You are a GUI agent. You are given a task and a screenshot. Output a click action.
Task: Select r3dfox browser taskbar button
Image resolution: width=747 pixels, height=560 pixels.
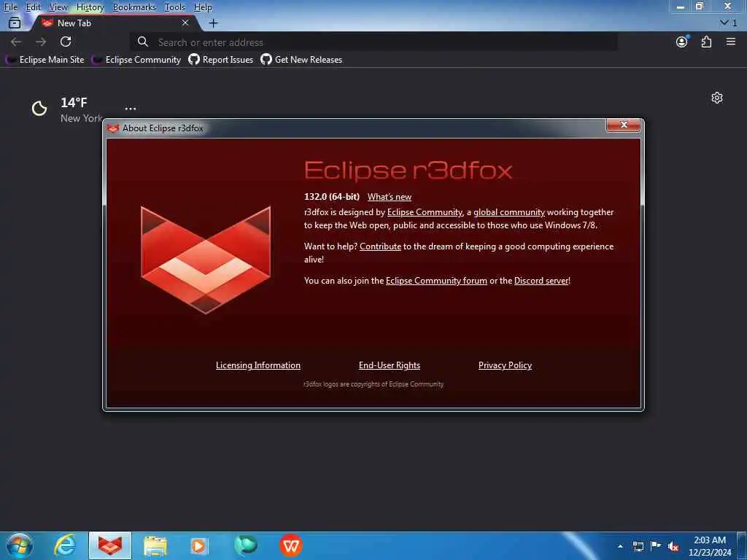coord(110,545)
